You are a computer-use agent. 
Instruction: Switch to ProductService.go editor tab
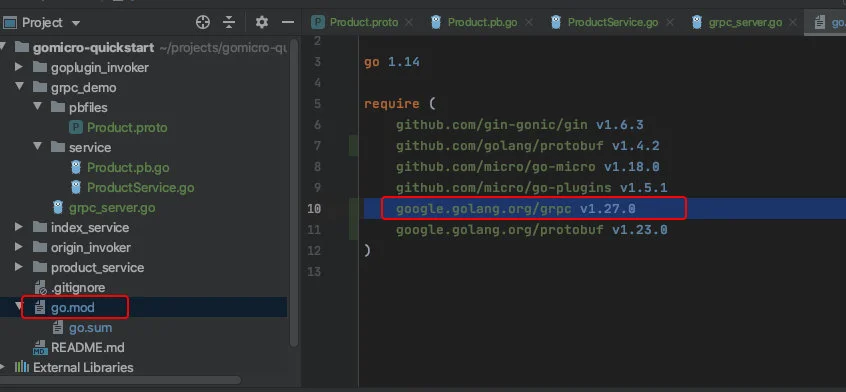[613, 22]
